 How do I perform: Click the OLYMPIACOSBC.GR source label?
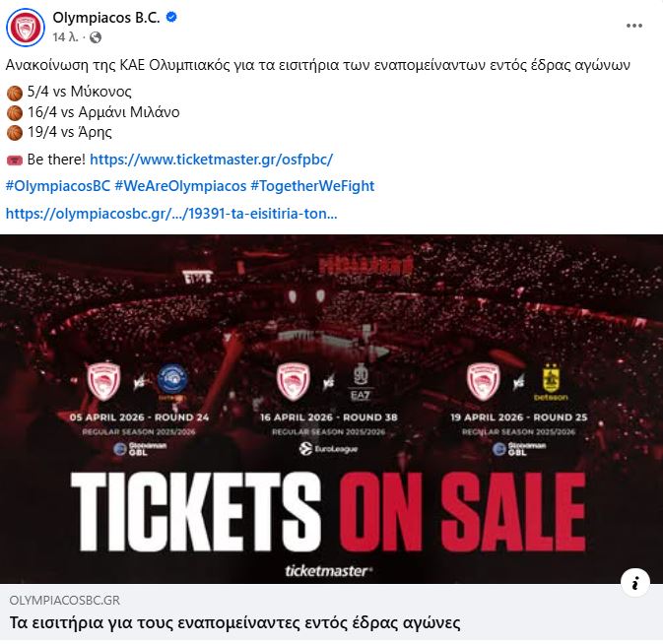click(x=65, y=600)
